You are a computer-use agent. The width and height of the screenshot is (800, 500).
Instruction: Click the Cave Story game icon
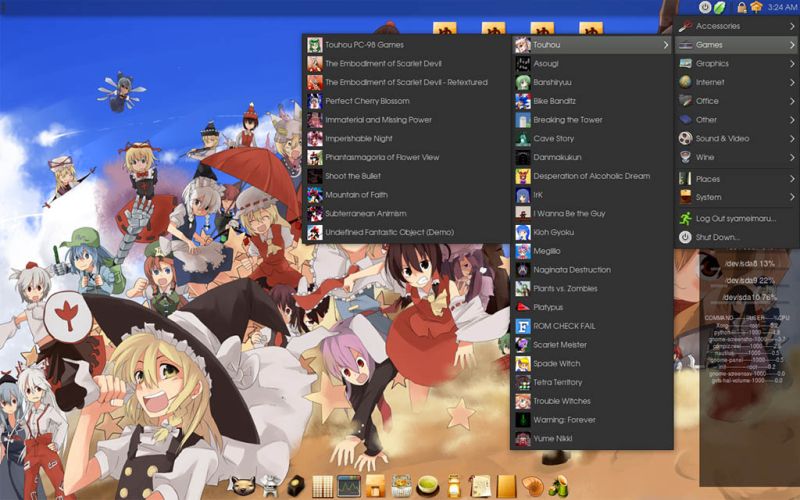click(x=523, y=139)
